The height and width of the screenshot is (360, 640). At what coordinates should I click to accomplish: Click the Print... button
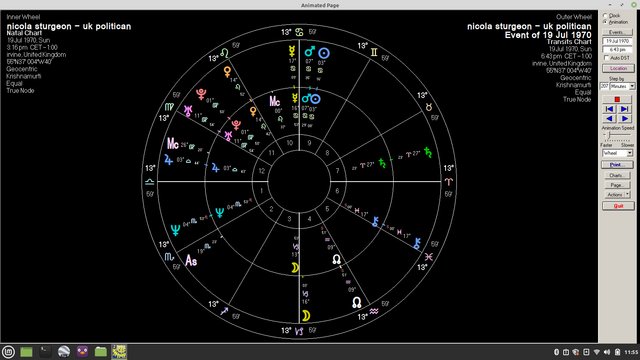[x=617, y=164]
